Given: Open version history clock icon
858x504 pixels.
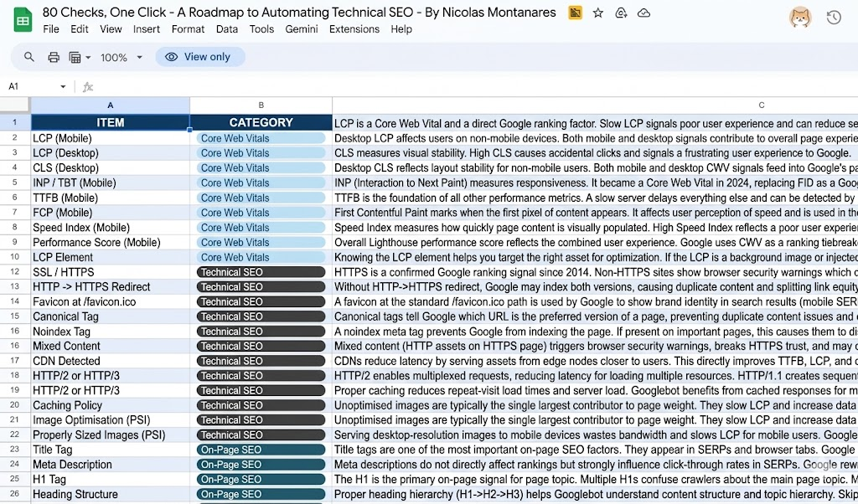Looking at the screenshot, I should coord(834,18).
